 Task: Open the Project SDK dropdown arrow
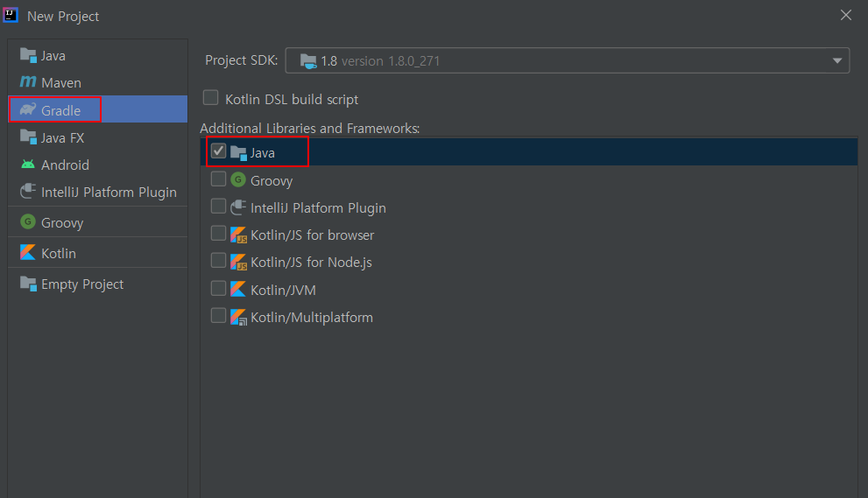837,61
